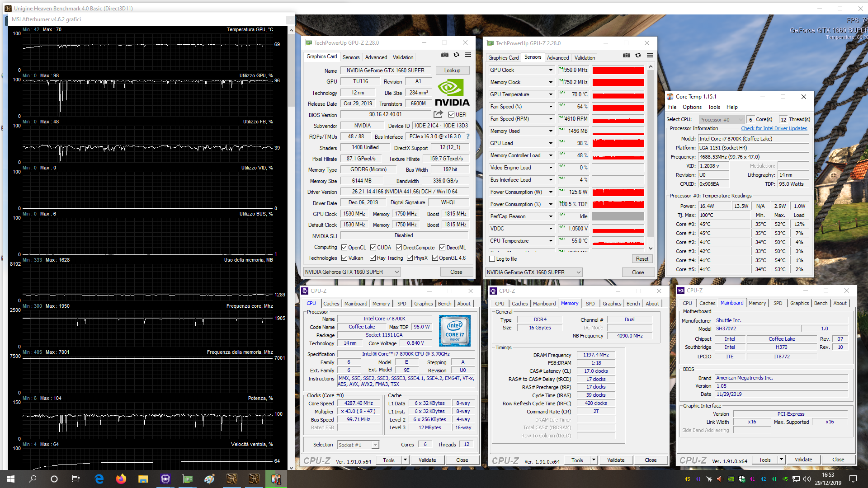Open the notification center icon

click(853, 479)
